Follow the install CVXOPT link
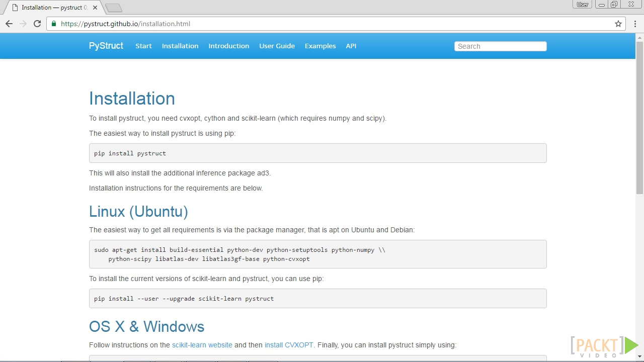The image size is (644, 362). 289,345
